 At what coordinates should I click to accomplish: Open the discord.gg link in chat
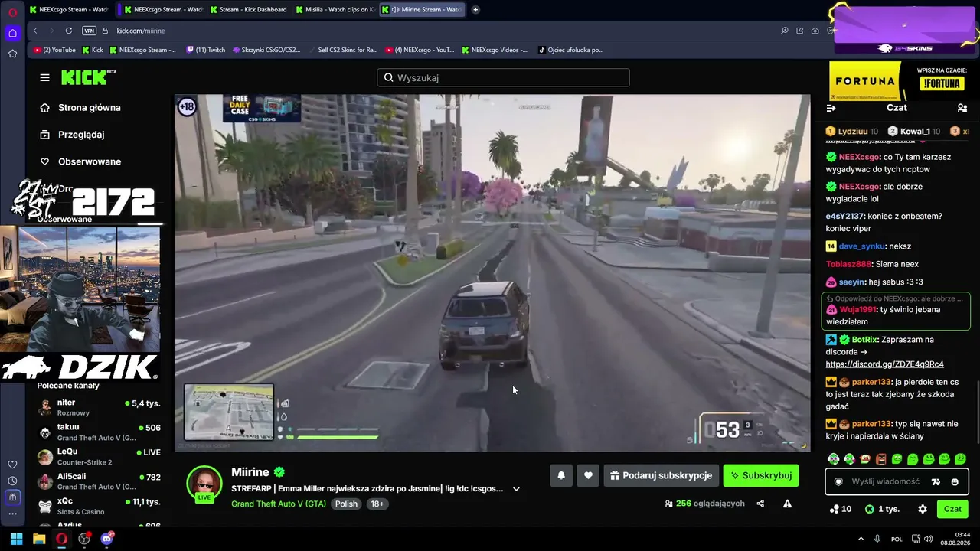coord(884,364)
